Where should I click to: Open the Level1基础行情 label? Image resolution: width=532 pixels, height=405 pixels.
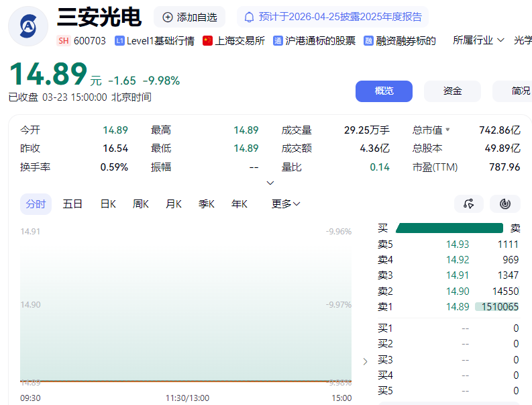tap(160, 41)
